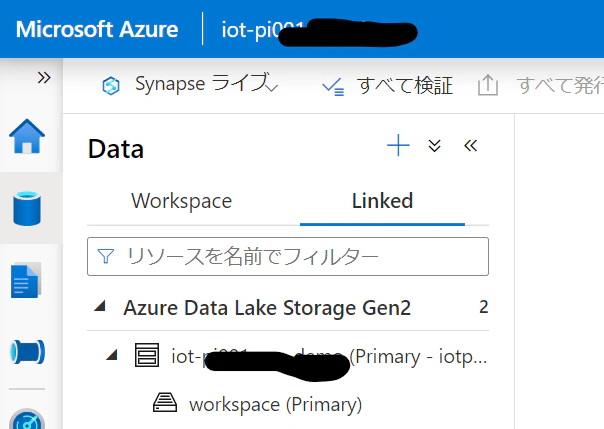
Task: Collapse Azure Data Lake Storage Gen2 triangle
Action: point(100,306)
